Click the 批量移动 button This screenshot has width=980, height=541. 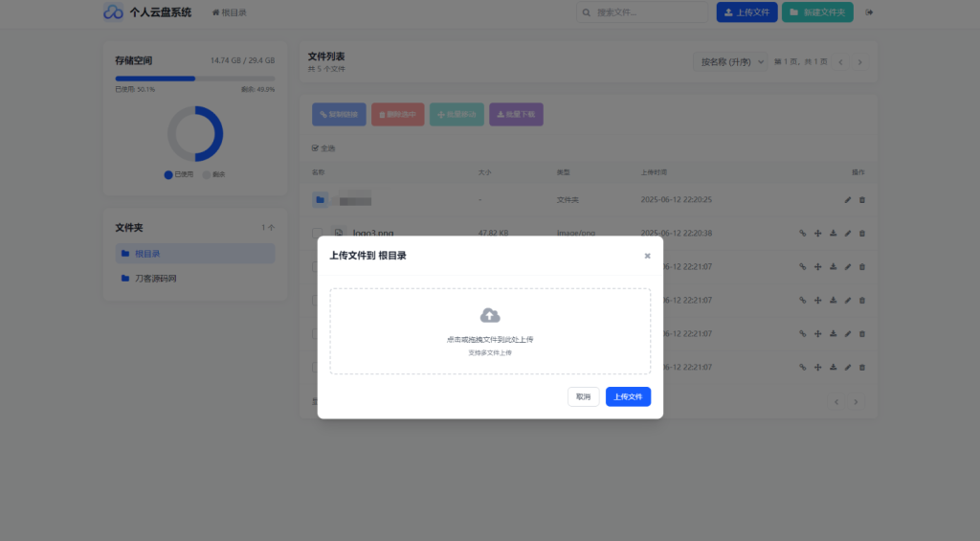457,115
